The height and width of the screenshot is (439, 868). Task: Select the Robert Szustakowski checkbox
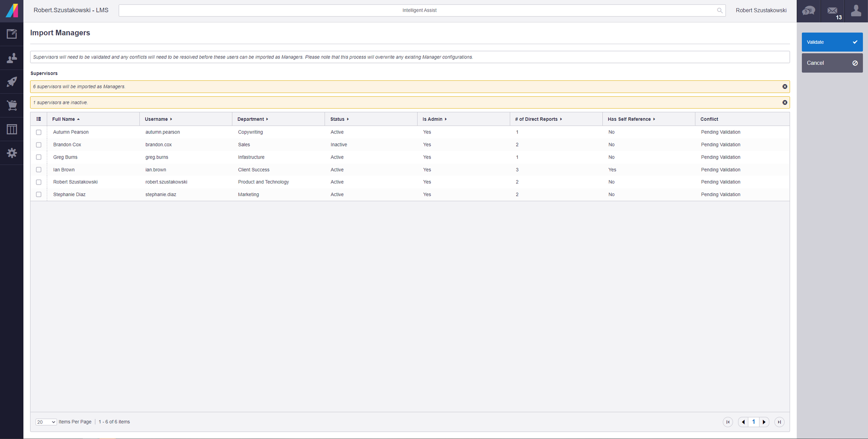click(x=39, y=182)
